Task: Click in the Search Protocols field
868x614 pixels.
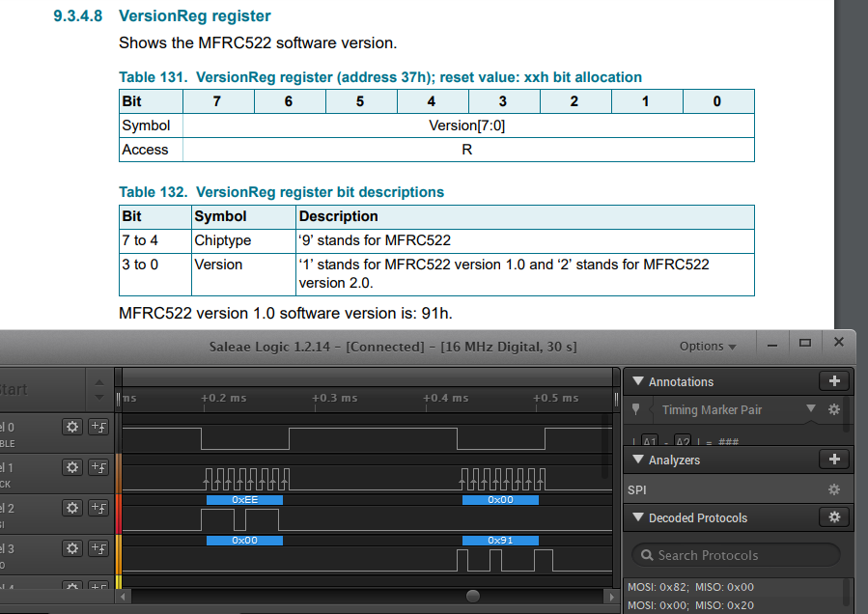Action: click(736, 555)
